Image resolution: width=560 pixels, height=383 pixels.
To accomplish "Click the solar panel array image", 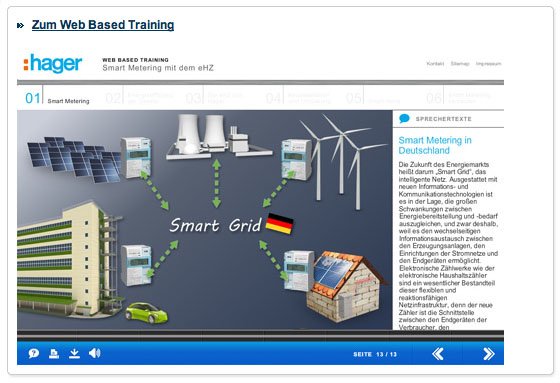I will pyautogui.click(x=74, y=159).
